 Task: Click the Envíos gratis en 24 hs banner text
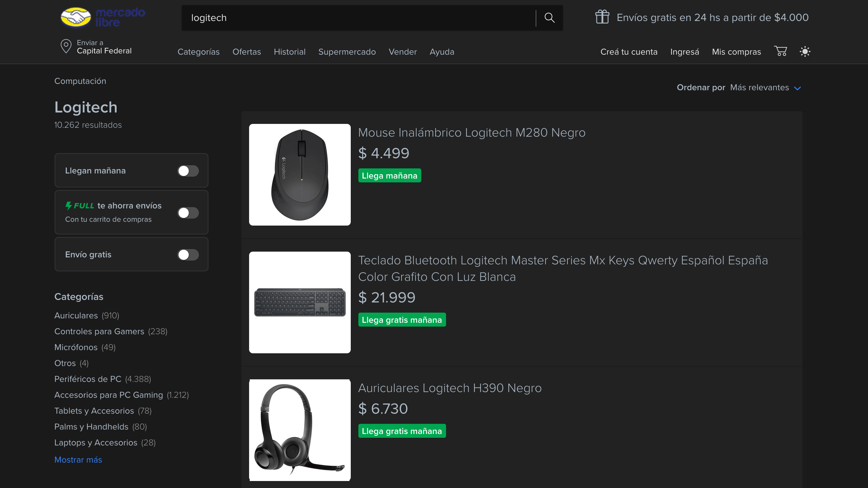click(712, 17)
